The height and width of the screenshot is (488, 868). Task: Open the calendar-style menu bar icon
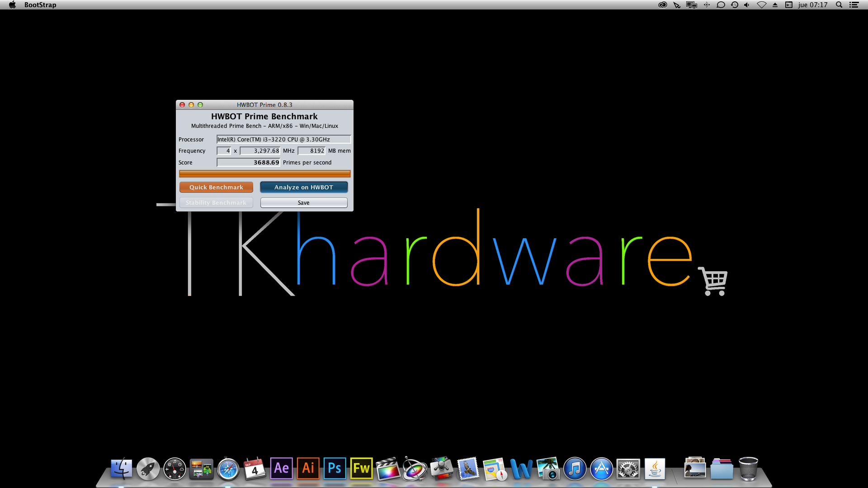[x=789, y=5]
